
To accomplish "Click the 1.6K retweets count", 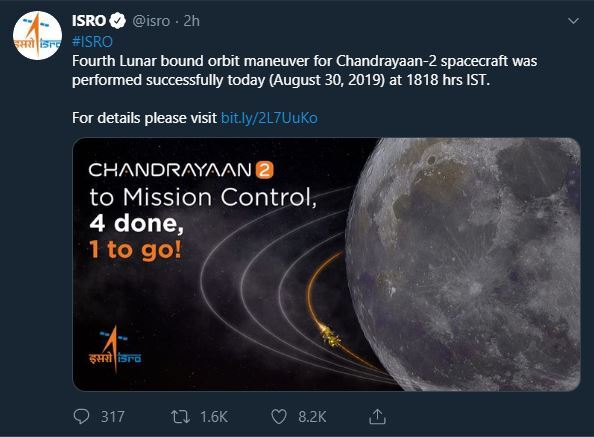I will pos(214,417).
